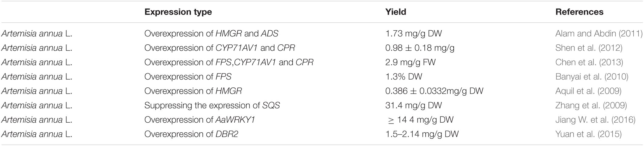This screenshot has height=146, width=644.
Task: Open the Aquil et al. (2009) reference
Action: pos(589,91)
